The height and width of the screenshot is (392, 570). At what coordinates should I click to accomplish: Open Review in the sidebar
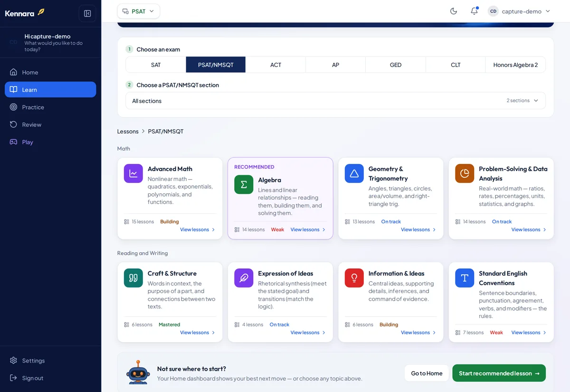pos(50,124)
